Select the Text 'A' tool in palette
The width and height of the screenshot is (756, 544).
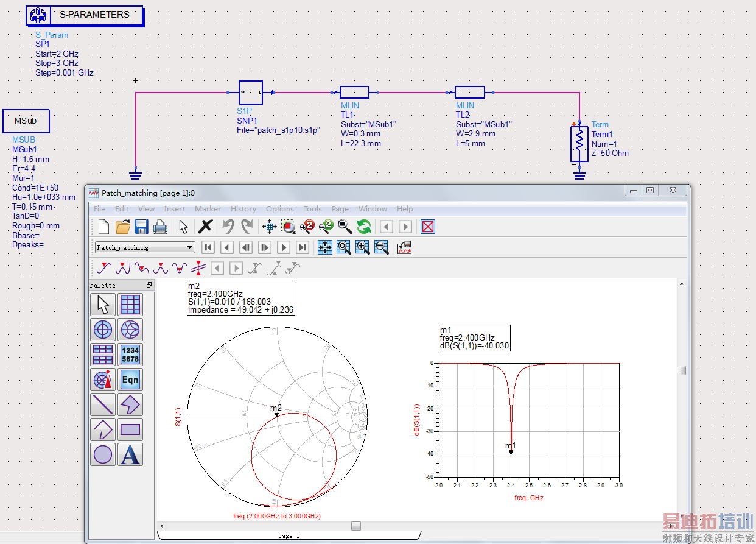130,454
